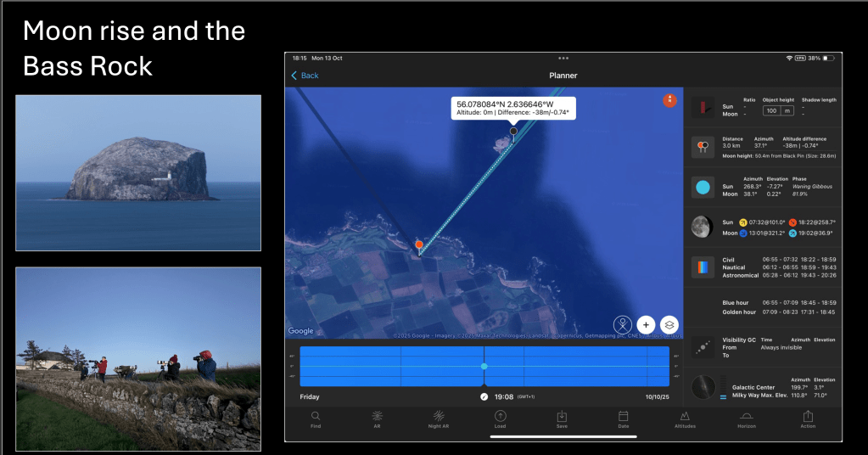Open the Date picker in toolbar

pos(624,419)
